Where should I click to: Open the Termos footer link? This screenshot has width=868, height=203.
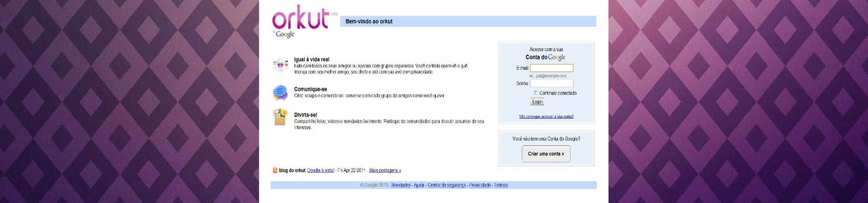501,185
